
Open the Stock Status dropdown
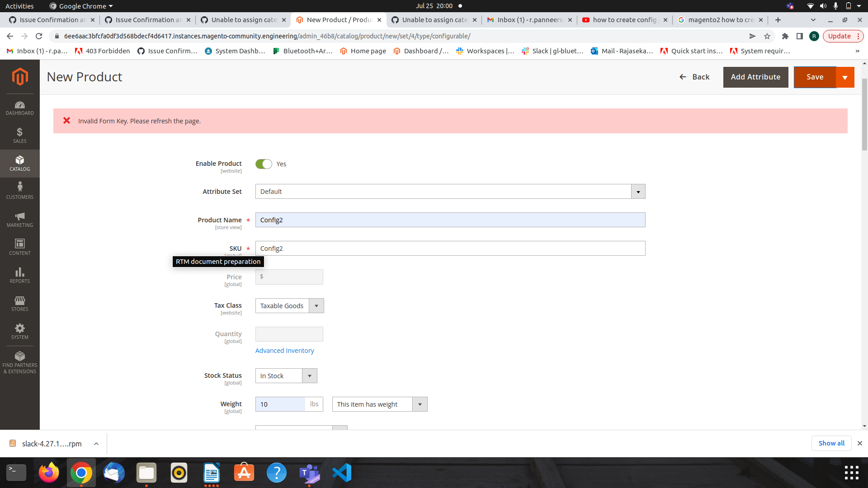click(286, 376)
